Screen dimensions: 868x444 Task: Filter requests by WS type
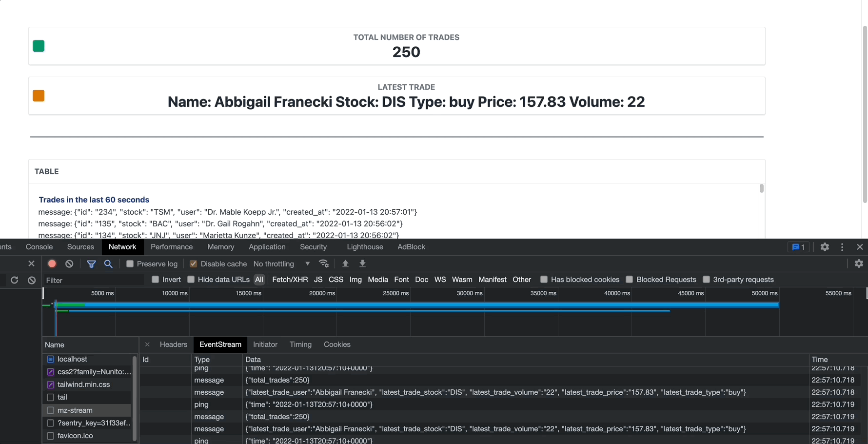[x=440, y=280]
